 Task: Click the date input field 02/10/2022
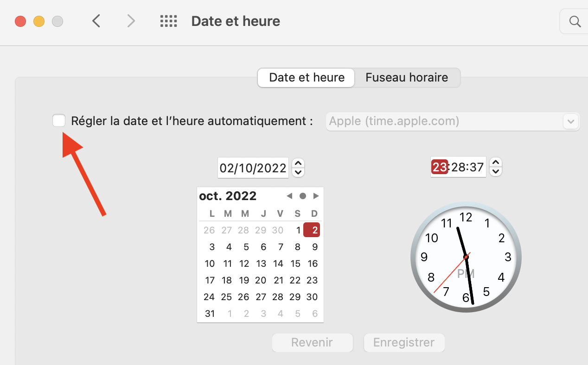click(x=253, y=168)
